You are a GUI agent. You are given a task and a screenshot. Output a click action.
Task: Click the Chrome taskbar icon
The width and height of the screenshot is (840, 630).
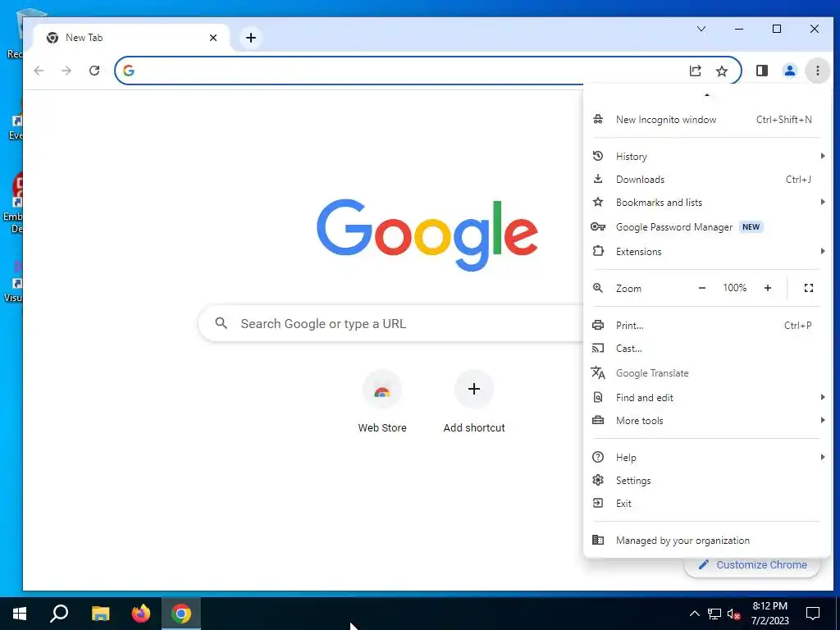click(181, 614)
